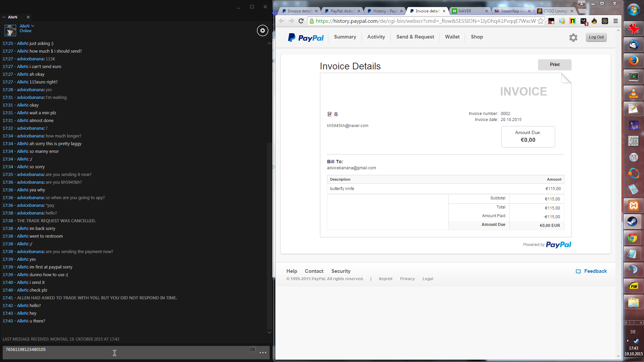The height and width of the screenshot is (362, 644).
Task: Click the PayPal logo
Action: click(306, 38)
